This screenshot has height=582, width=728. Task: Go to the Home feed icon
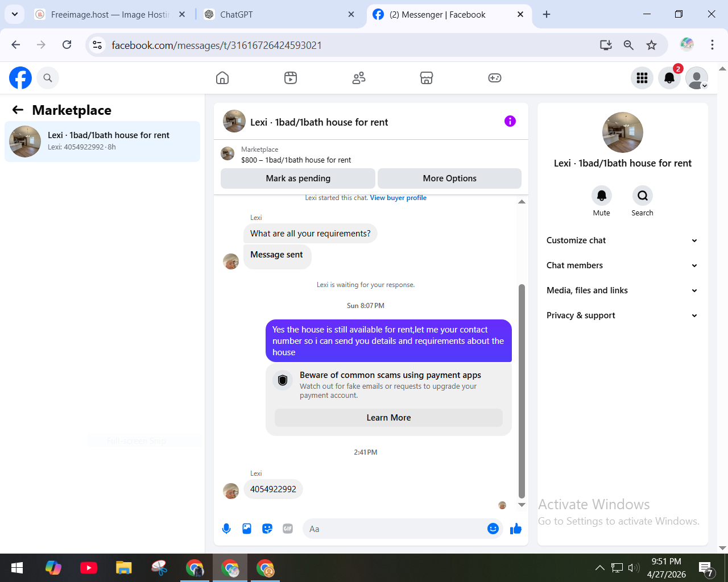(222, 78)
